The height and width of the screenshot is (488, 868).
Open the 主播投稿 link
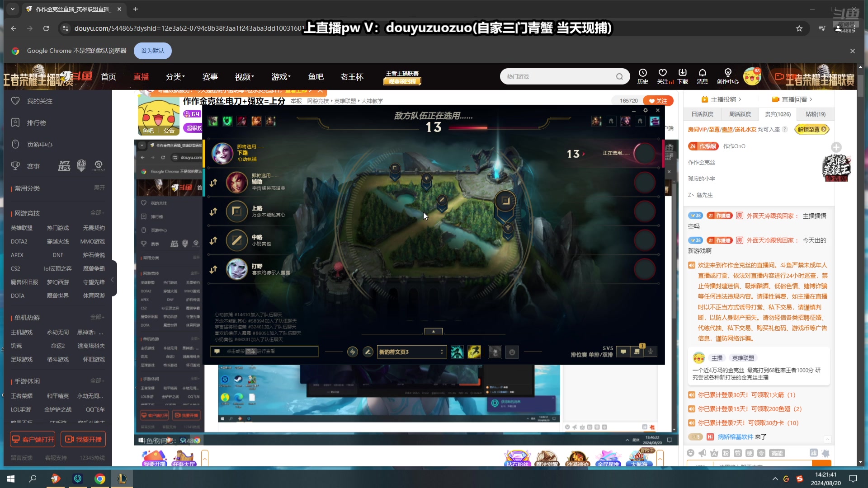[x=721, y=99]
